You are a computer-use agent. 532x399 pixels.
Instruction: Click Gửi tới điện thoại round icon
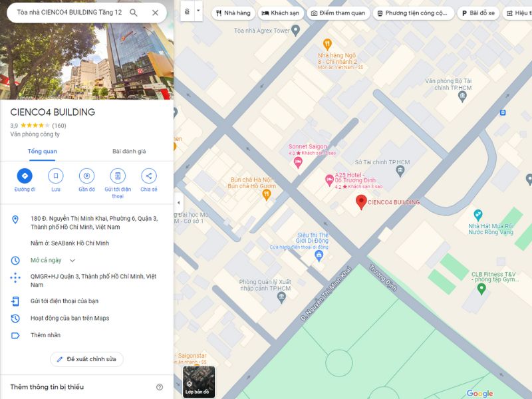[118, 176]
